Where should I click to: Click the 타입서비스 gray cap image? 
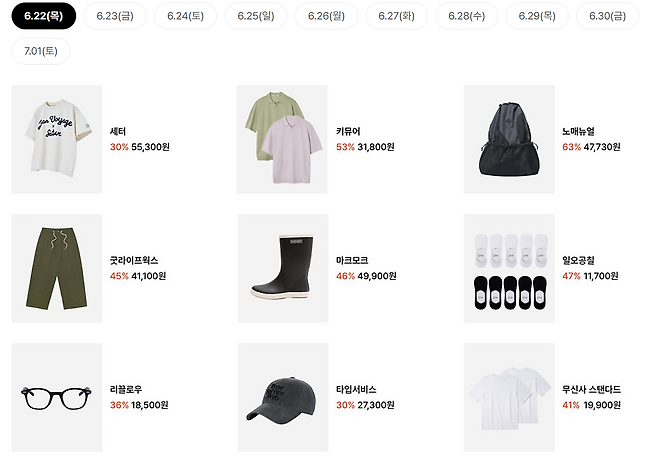(x=283, y=397)
